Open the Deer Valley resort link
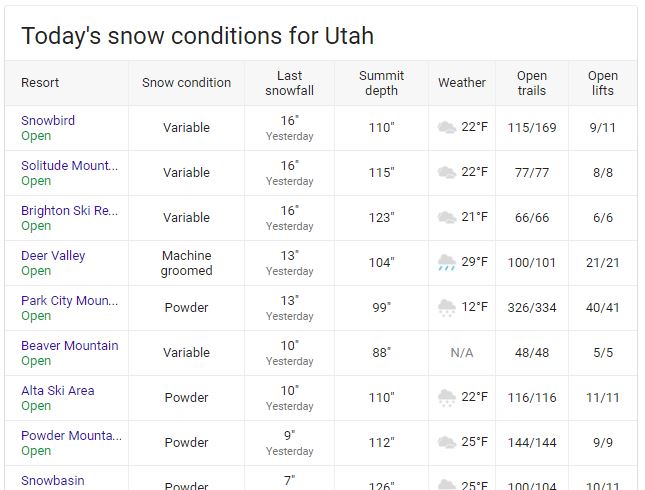 click(x=53, y=255)
